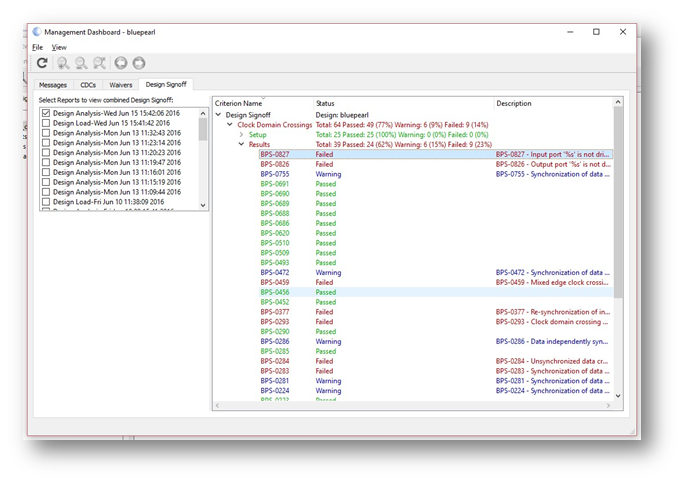
Task: Switch to the Messages tab
Action: click(x=53, y=85)
